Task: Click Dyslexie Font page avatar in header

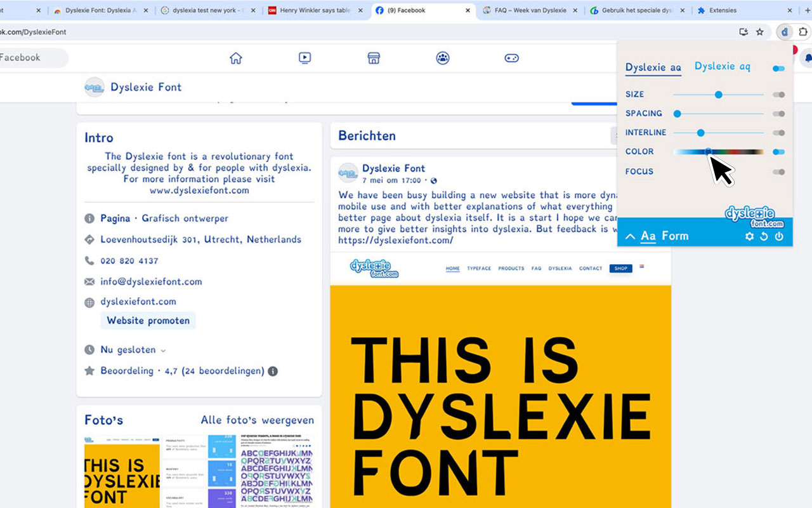Action: tap(95, 87)
